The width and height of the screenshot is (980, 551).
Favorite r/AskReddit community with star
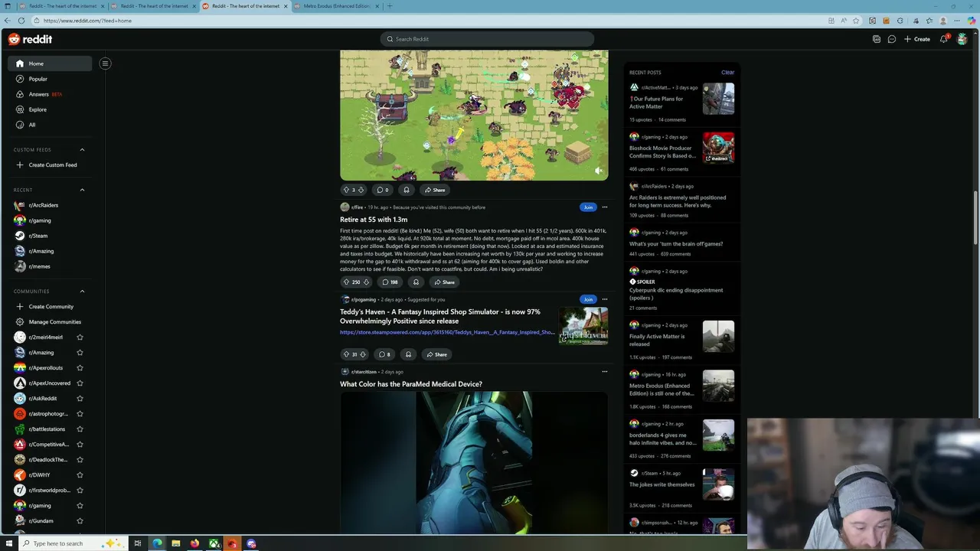pyautogui.click(x=80, y=398)
